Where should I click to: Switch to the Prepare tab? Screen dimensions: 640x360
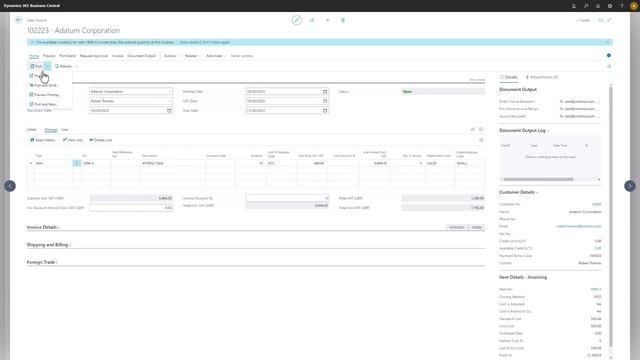coord(49,56)
